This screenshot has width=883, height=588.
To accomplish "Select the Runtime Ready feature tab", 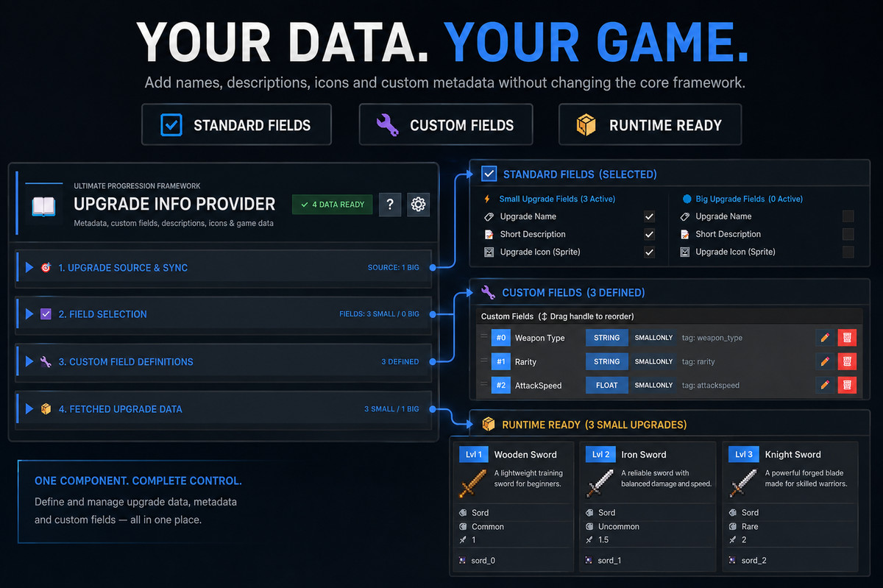I will pyautogui.click(x=650, y=124).
